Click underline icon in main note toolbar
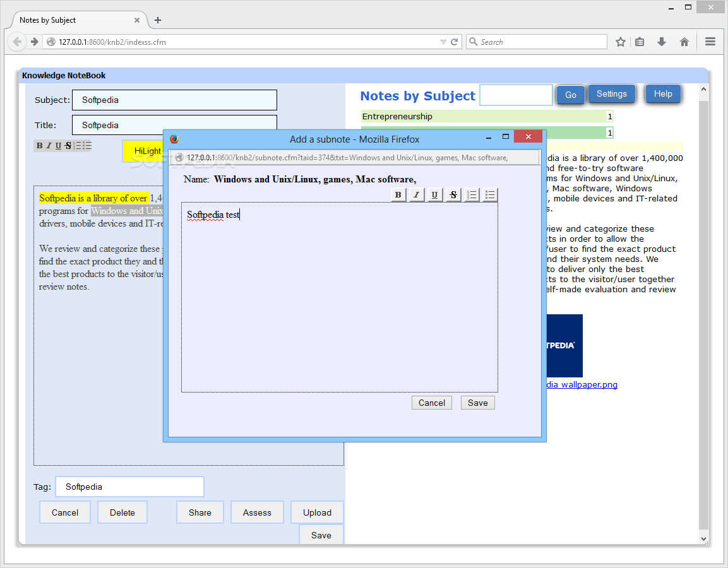Viewport: 728px width, 568px height. tap(59, 146)
